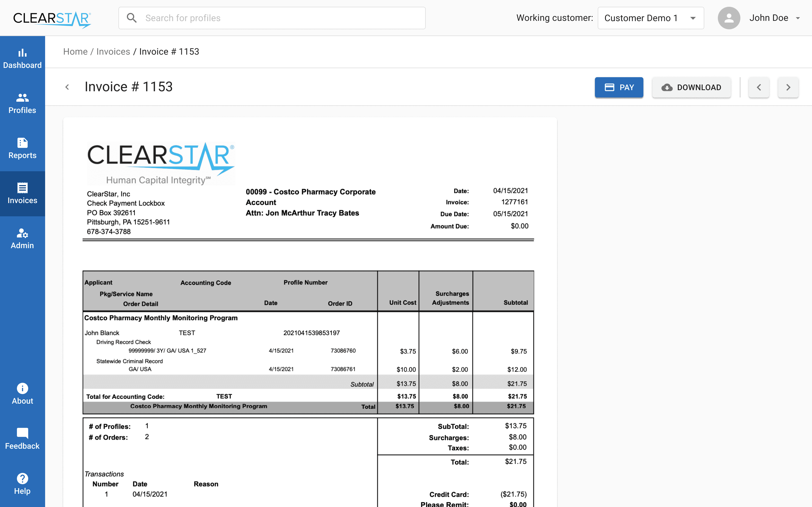Click the DOWNLOAD button
This screenshot has width=812, height=507.
coord(691,88)
